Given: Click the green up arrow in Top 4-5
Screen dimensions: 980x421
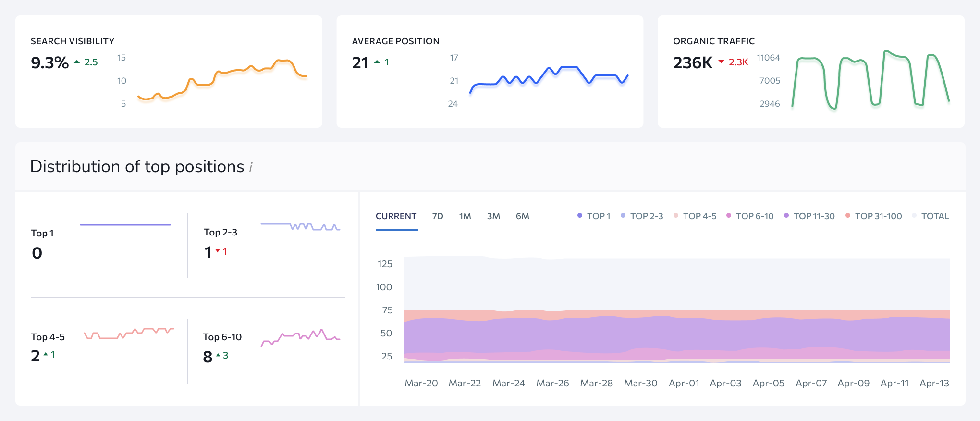Looking at the screenshot, I should pos(46,354).
